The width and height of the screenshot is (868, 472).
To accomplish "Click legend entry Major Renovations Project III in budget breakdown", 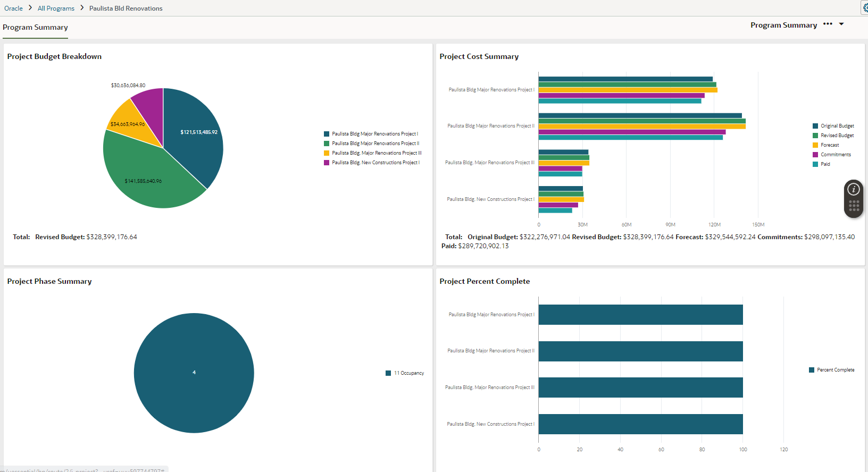I will [x=373, y=153].
